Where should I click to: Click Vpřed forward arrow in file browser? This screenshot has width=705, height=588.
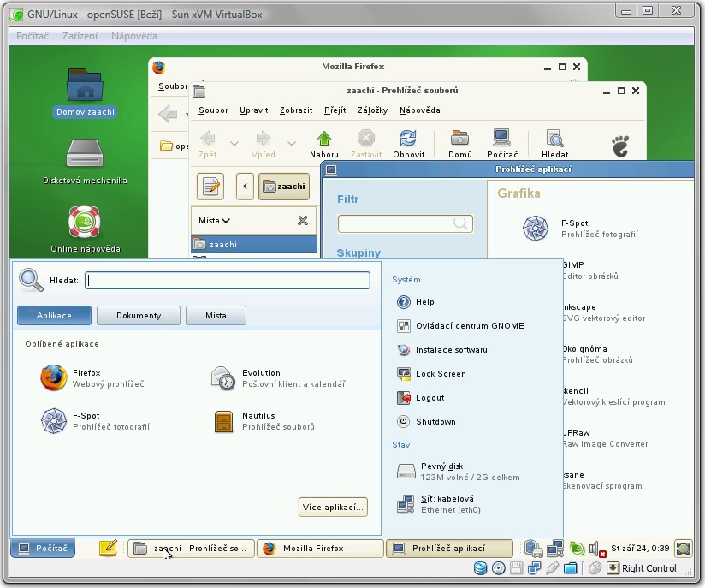pos(263,144)
